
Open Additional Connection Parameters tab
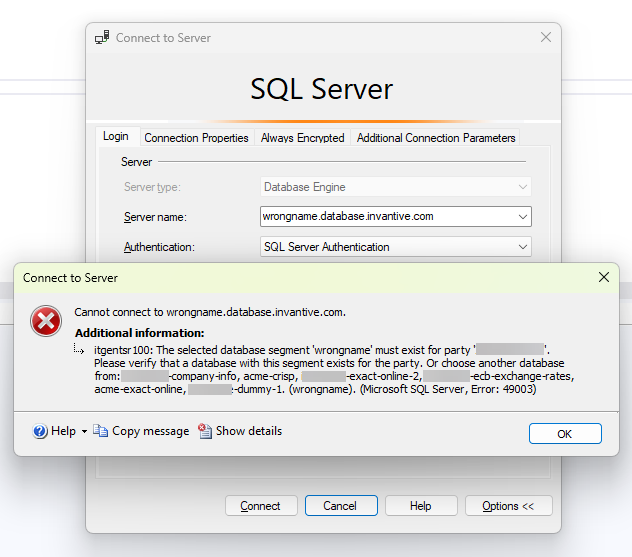[x=436, y=138]
